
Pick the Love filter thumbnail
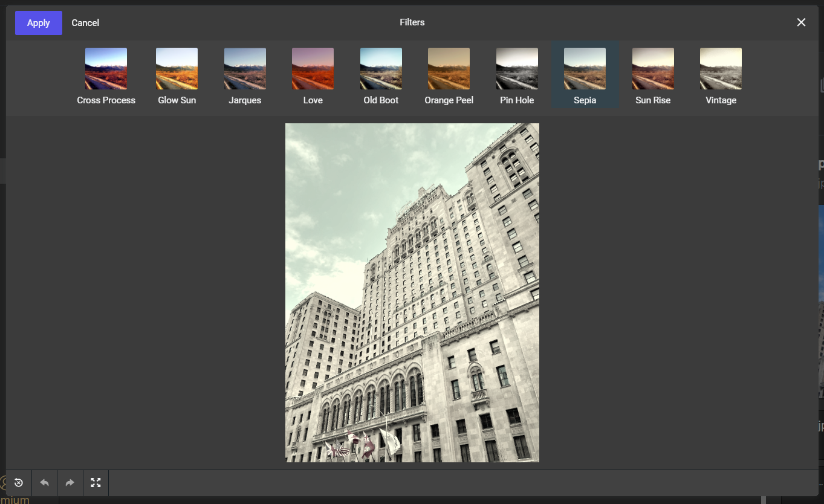[313, 69]
